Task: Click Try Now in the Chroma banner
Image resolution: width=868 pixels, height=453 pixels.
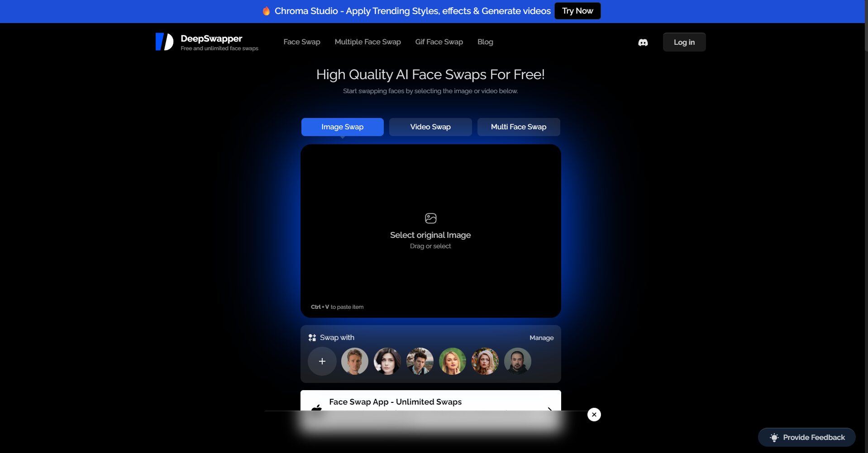Action: click(x=577, y=11)
